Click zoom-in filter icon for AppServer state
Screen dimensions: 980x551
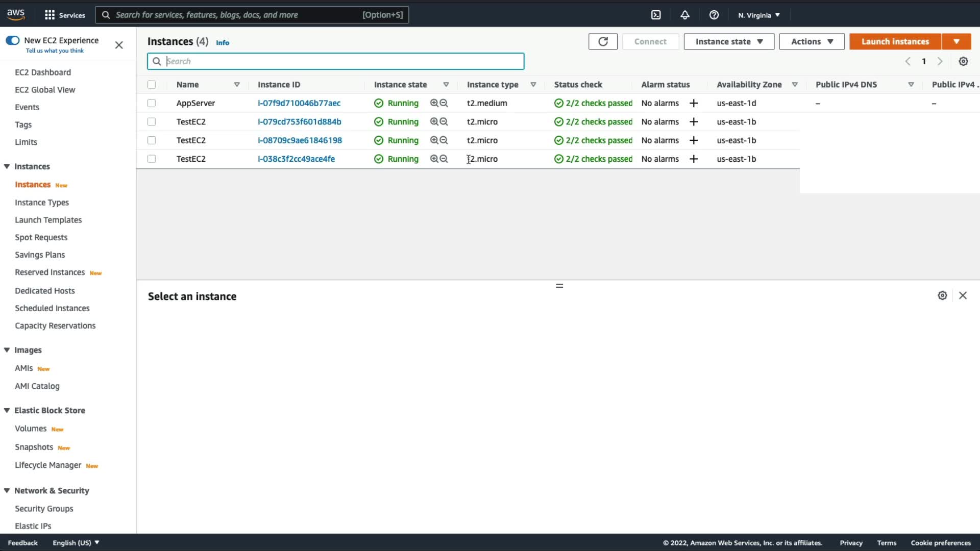coord(434,103)
